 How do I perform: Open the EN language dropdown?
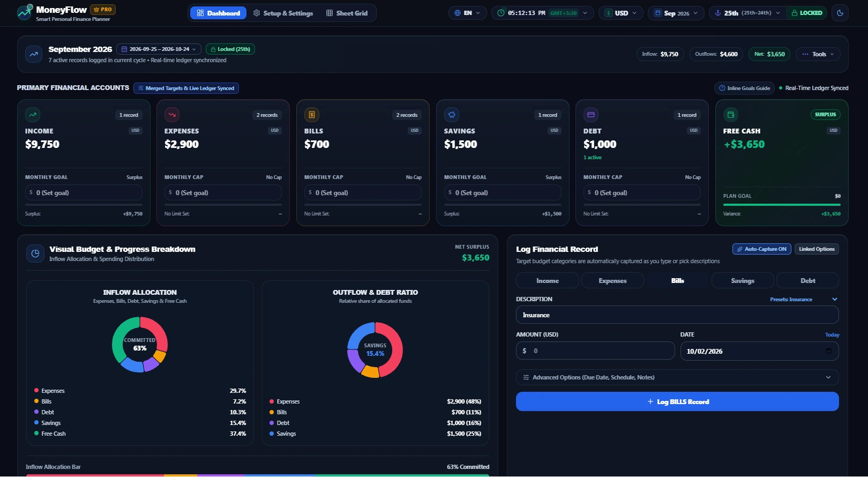point(468,13)
